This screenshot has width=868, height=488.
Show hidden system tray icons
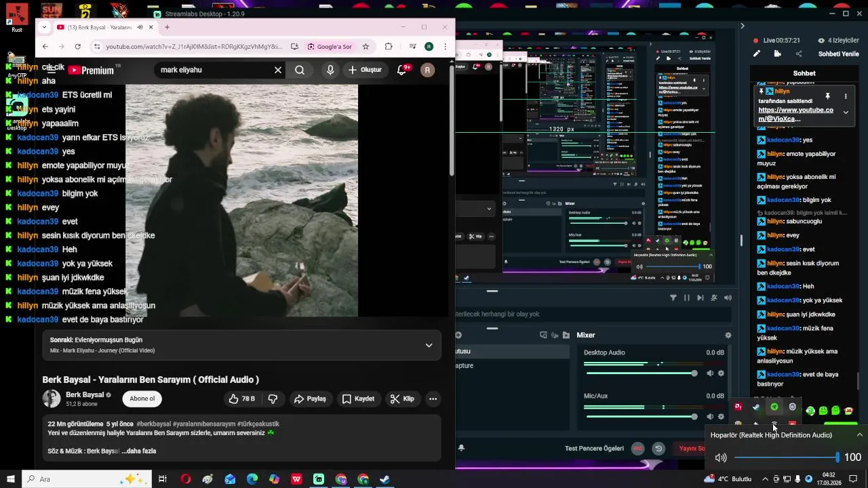[x=766, y=479]
